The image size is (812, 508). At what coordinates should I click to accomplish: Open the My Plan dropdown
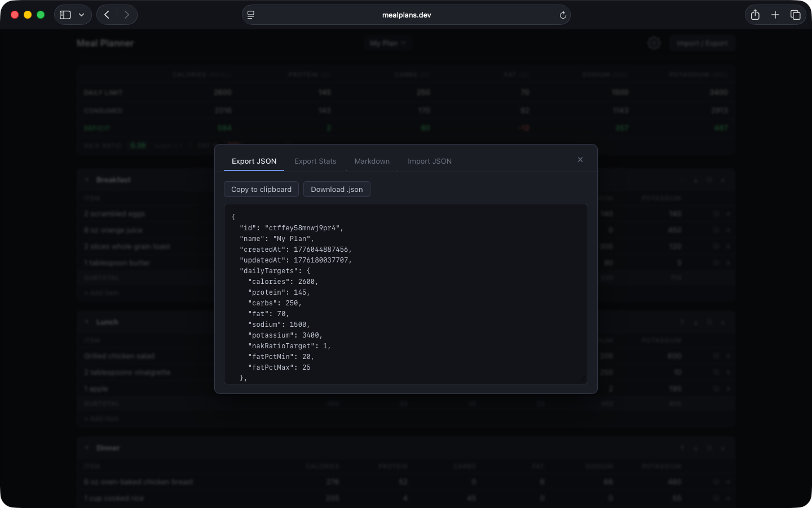(x=388, y=43)
